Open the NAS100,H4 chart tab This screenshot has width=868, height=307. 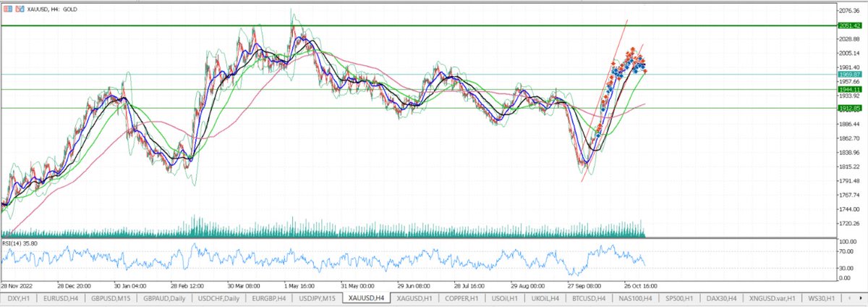point(634,298)
